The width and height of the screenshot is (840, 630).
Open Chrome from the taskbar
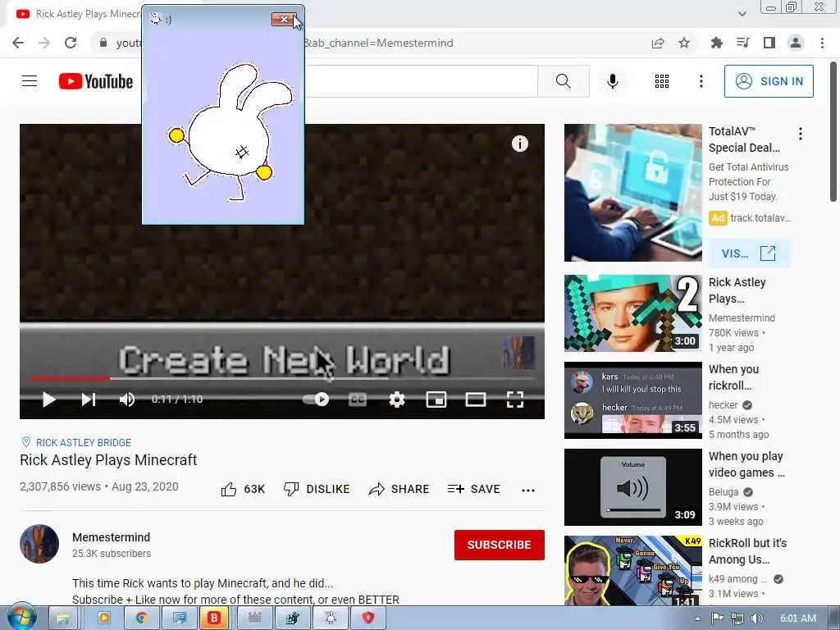click(x=141, y=619)
